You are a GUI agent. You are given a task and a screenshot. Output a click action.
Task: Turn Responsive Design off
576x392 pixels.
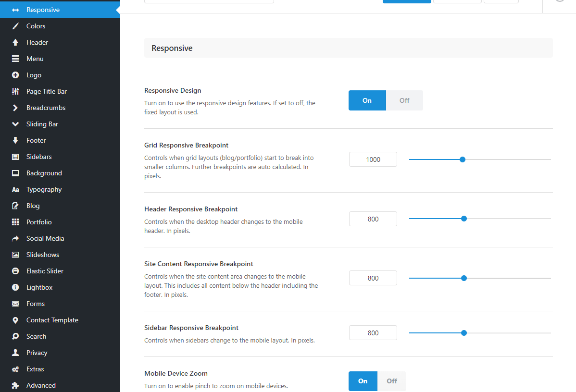coord(404,100)
